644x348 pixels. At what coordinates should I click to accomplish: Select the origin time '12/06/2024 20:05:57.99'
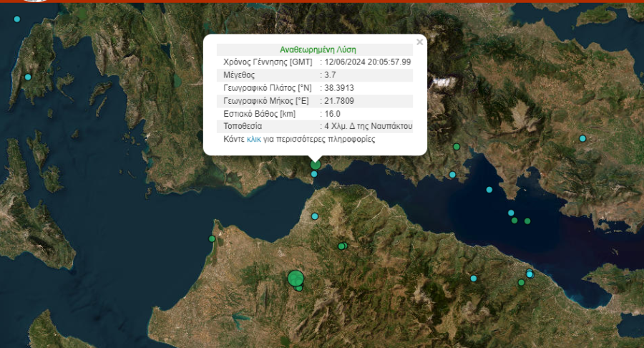tap(368, 62)
